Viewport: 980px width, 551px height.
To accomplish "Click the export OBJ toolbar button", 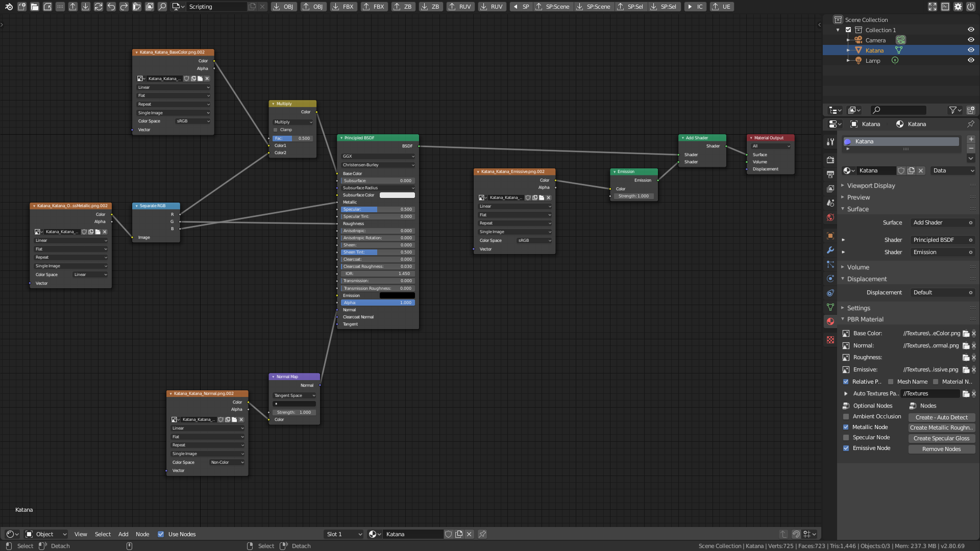I will [x=313, y=7].
